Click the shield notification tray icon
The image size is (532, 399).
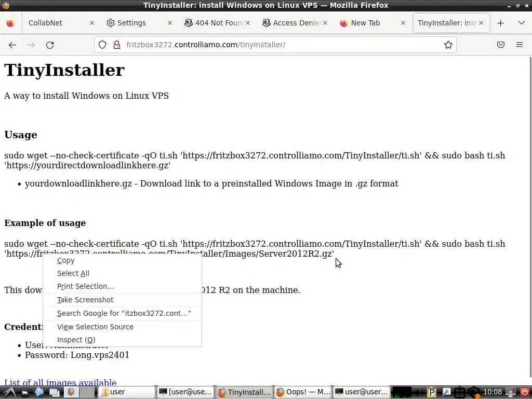tap(474, 392)
